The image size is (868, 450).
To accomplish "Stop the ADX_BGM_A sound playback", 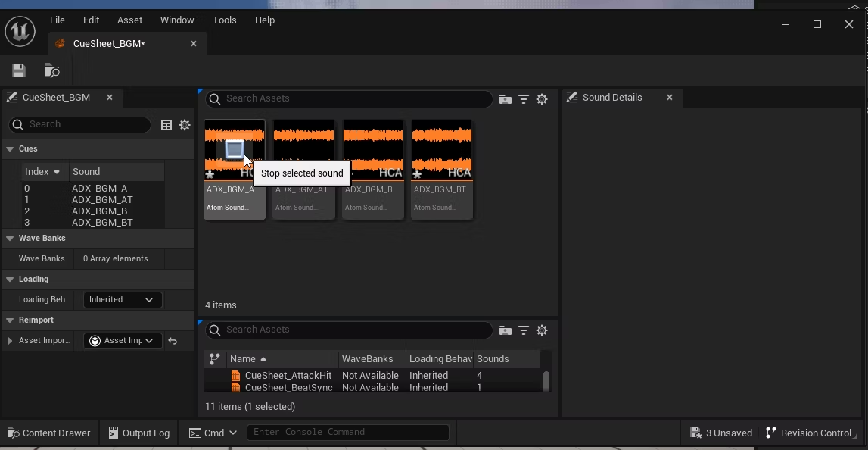I will coord(235,149).
